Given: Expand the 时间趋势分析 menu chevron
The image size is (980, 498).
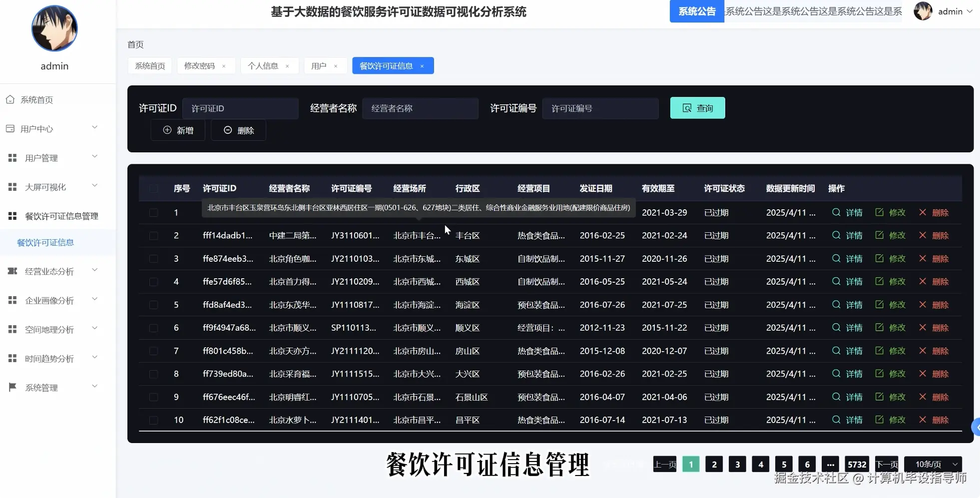Looking at the screenshot, I should (x=94, y=357).
